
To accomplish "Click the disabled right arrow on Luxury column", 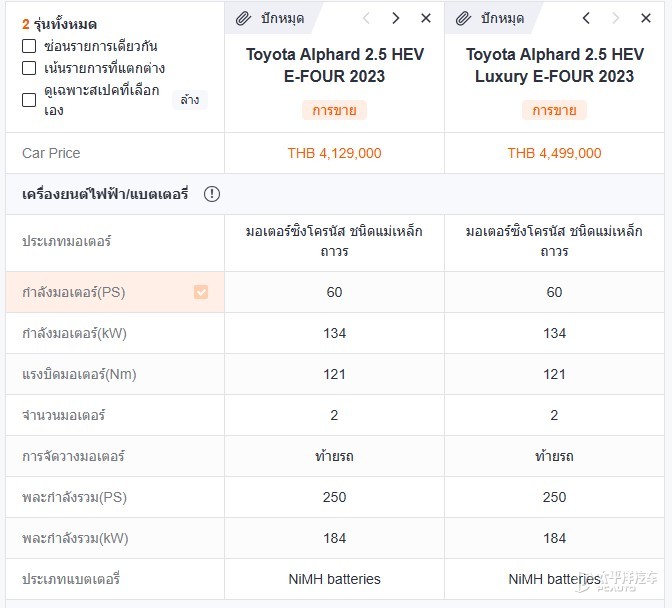I will tap(615, 18).
